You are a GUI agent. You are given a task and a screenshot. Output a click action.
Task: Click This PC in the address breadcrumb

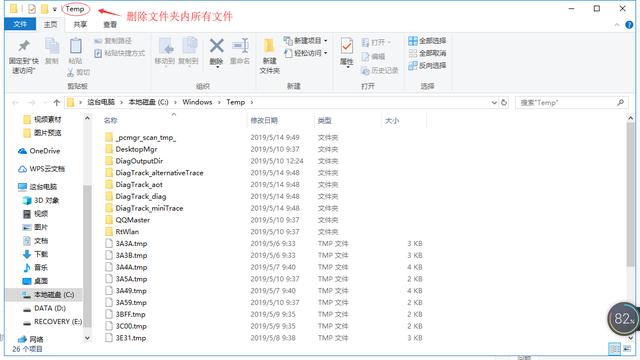pyautogui.click(x=101, y=102)
